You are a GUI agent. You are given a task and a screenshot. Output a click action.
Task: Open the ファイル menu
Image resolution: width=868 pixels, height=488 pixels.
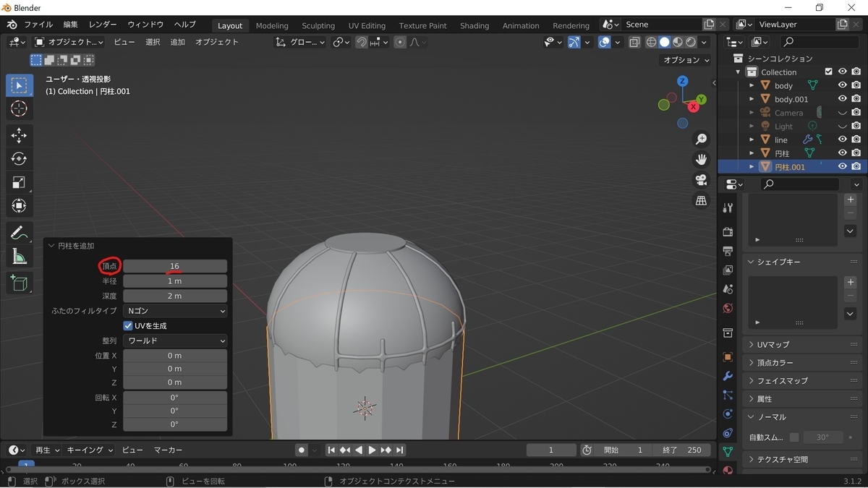pos(38,25)
